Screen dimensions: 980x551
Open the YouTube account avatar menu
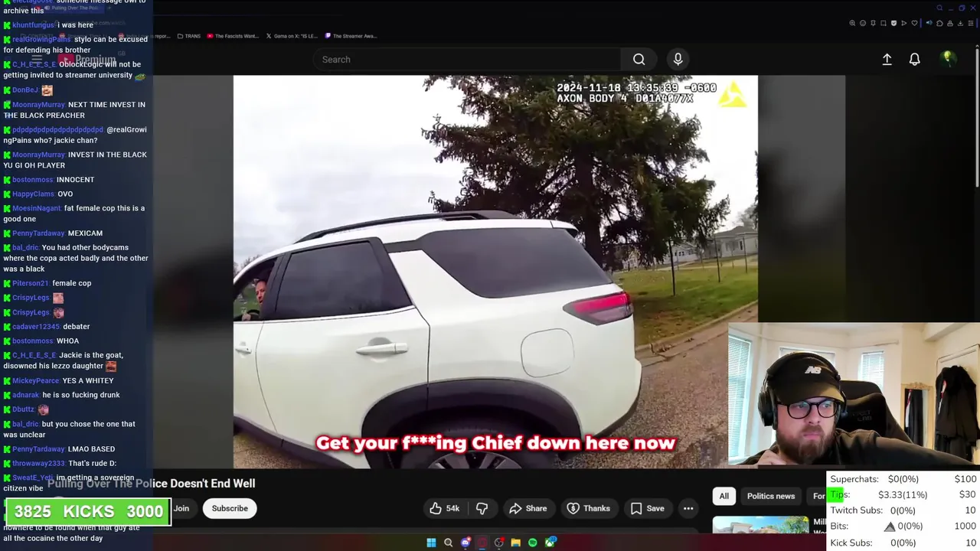[x=948, y=59]
